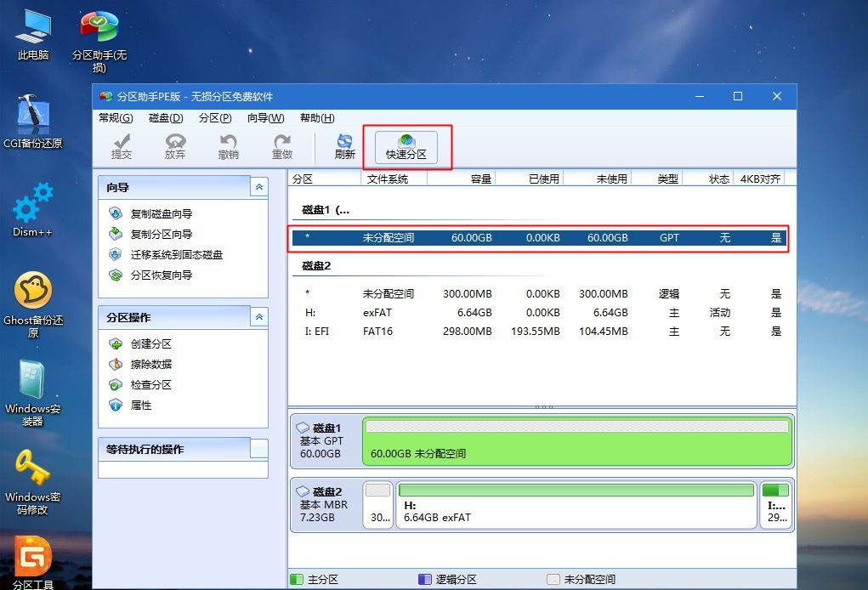The height and width of the screenshot is (590, 868).
Task: Open the 向导(W) menu
Action: (x=266, y=118)
